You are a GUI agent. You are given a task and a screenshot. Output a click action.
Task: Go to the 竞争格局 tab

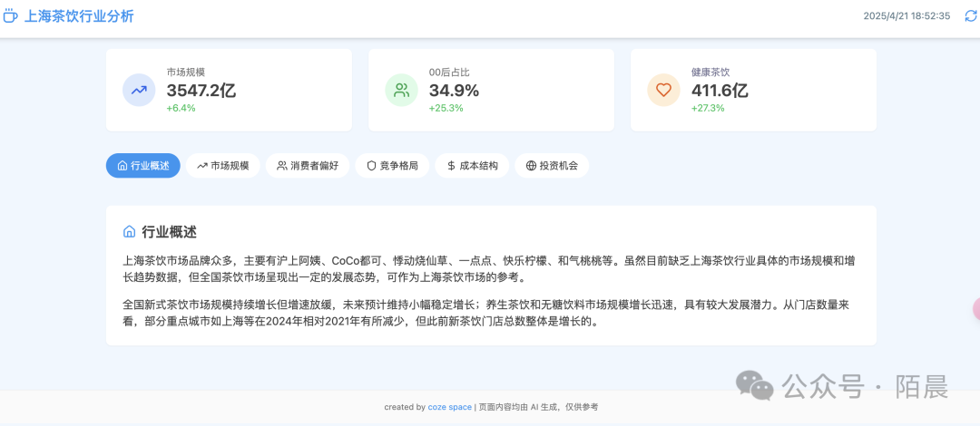(x=392, y=166)
